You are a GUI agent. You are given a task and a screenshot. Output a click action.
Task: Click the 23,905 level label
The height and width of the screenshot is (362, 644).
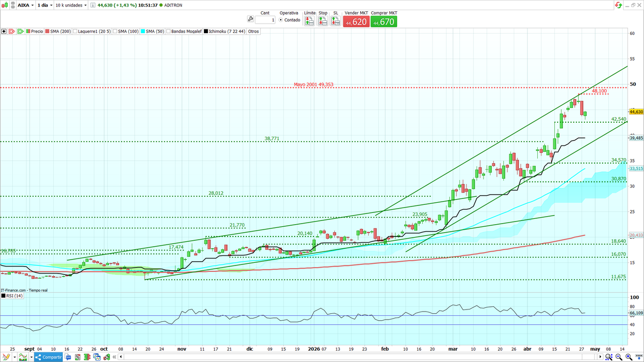click(x=420, y=214)
